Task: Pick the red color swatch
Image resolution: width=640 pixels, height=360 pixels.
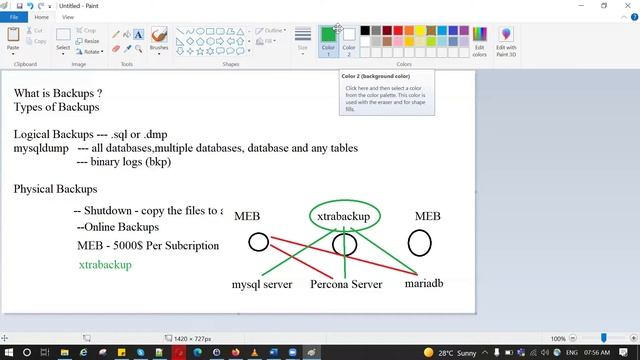Action: (398, 31)
